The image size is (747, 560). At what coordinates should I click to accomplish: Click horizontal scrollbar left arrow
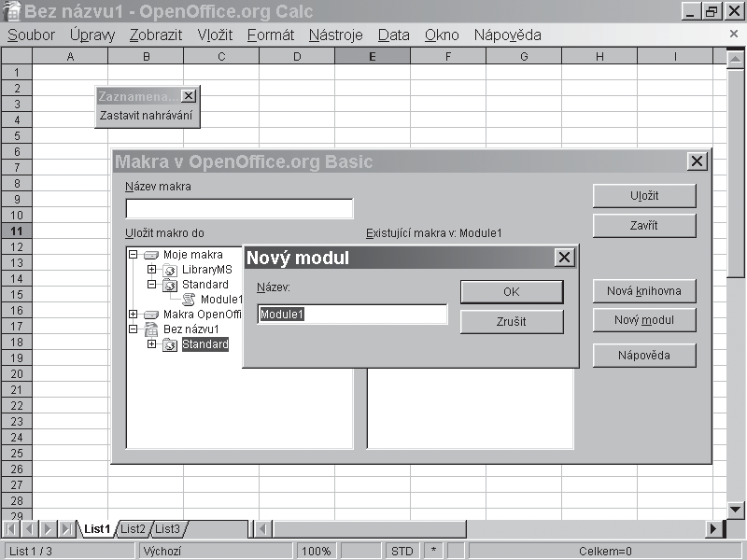click(x=263, y=528)
